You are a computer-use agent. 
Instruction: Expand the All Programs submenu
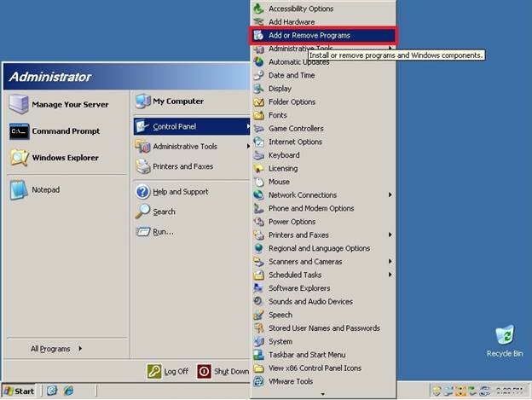56,348
